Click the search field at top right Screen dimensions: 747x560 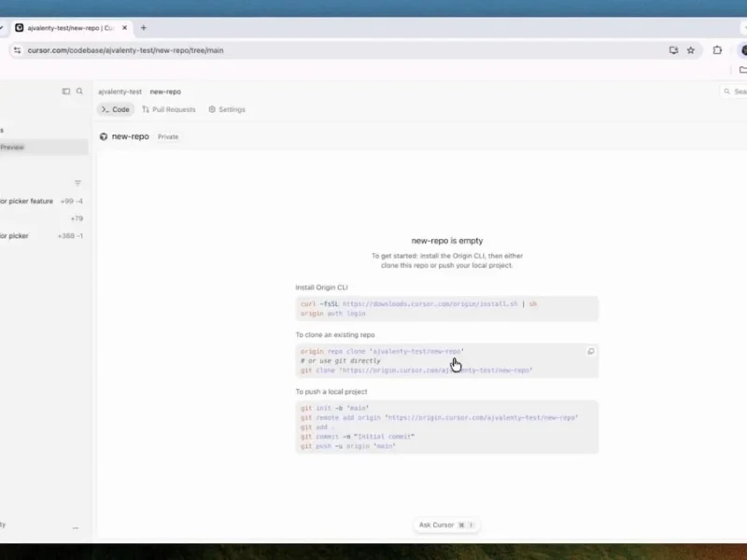coord(734,91)
